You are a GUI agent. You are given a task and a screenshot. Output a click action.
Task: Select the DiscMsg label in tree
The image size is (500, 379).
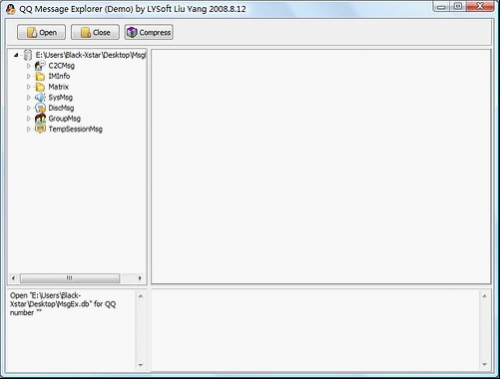tap(61, 108)
